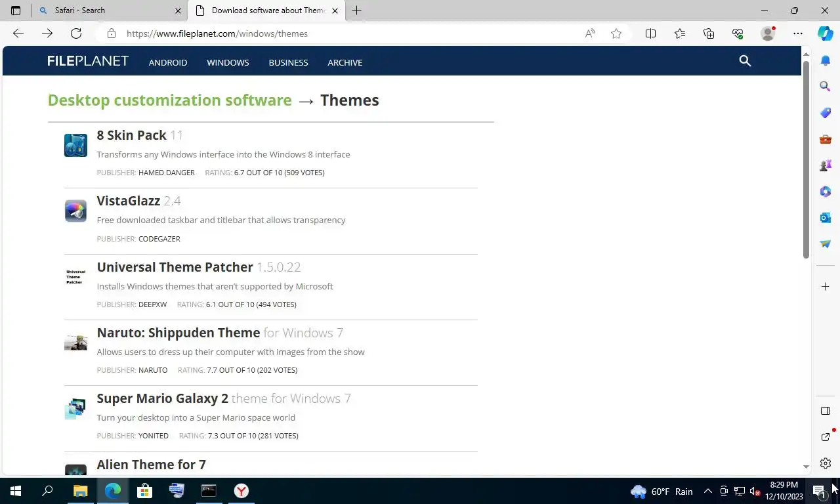
Task: Open the Naruto: Shippuden Theme title link
Action: pos(178,333)
